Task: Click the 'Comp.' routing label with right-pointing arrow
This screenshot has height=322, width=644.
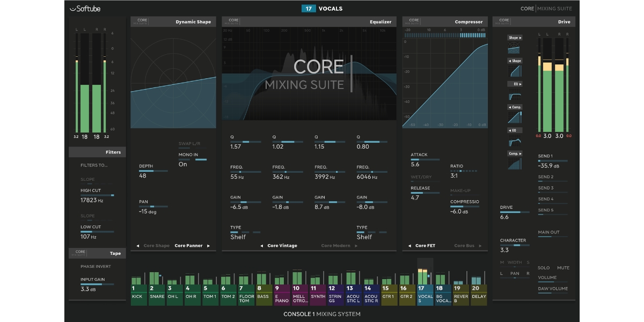Action: 515,153
